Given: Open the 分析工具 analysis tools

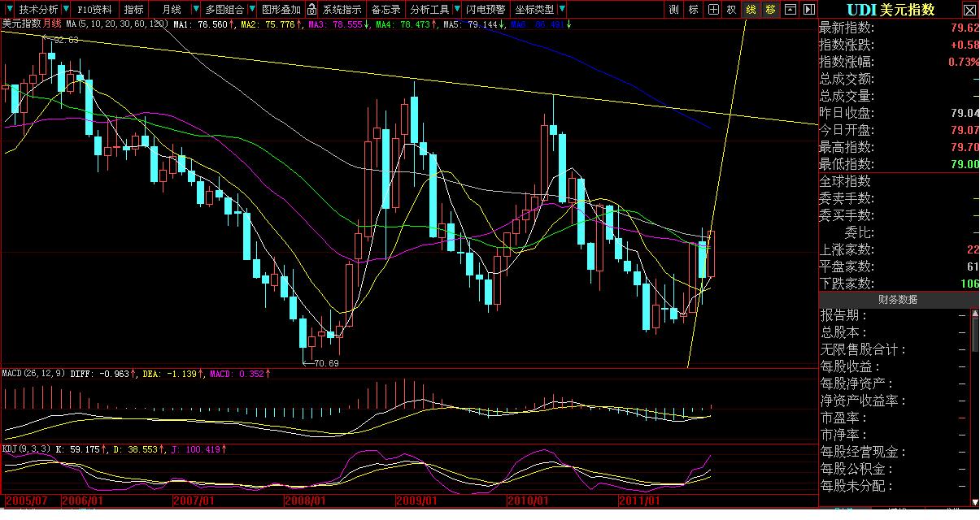Looking at the screenshot, I should tap(429, 10).
